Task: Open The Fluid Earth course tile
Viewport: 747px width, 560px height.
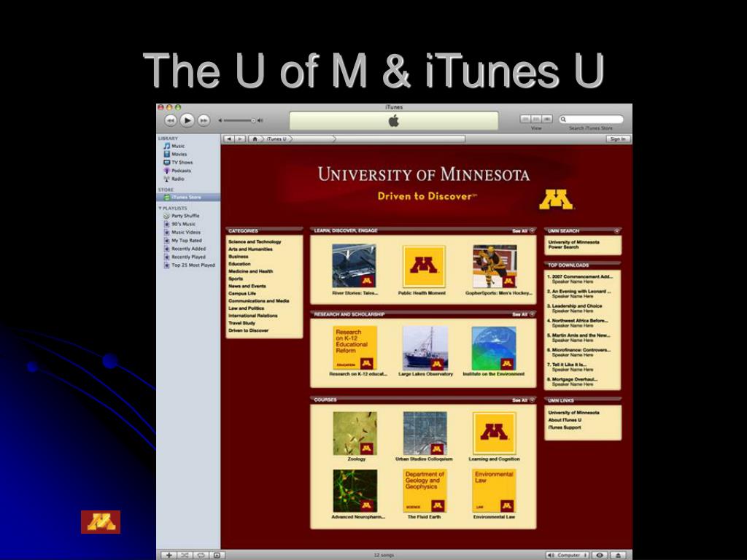Action: (x=425, y=491)
